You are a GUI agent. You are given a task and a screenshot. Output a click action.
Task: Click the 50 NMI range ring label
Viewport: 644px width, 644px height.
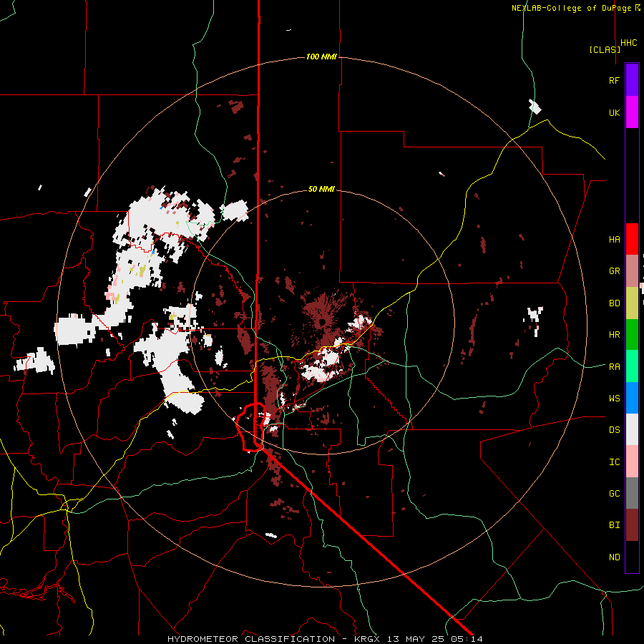click(x=321, y=190)
